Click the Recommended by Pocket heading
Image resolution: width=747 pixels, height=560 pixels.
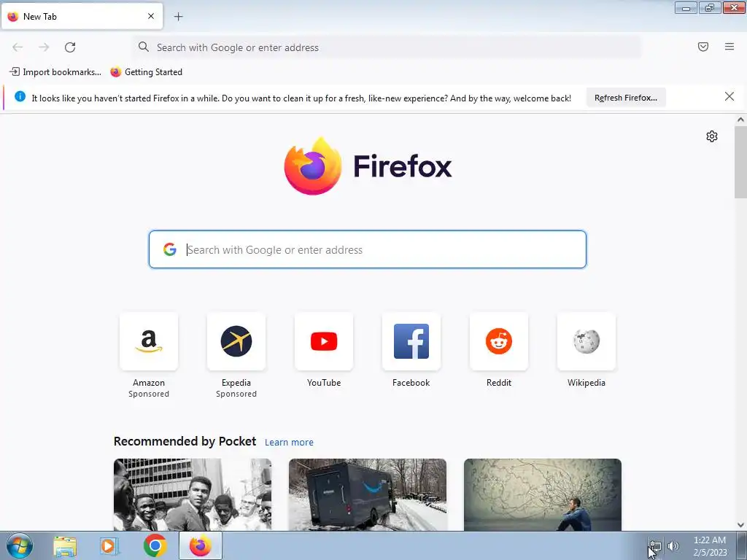coord(185,441)
